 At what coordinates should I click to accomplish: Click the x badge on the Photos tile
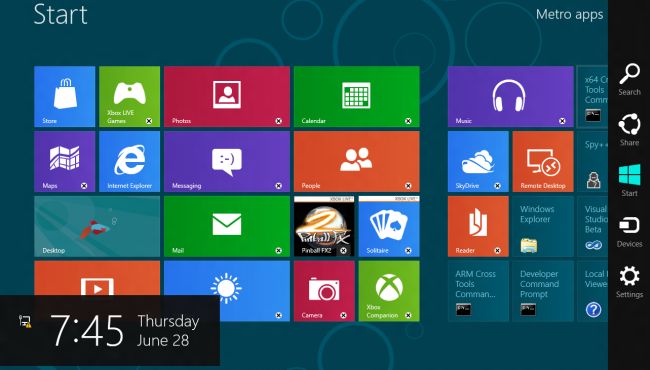pos(279,121)
